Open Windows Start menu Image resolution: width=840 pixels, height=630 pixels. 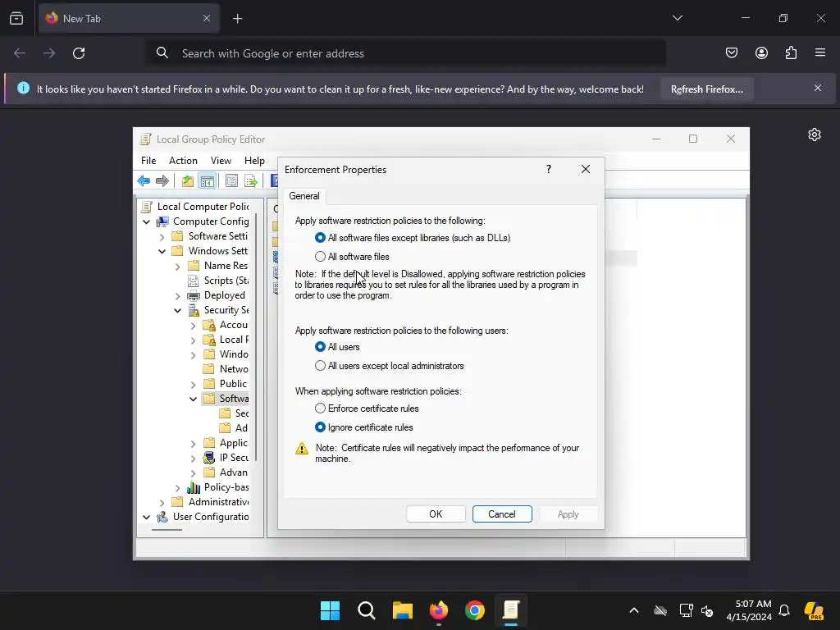[330, 610]
